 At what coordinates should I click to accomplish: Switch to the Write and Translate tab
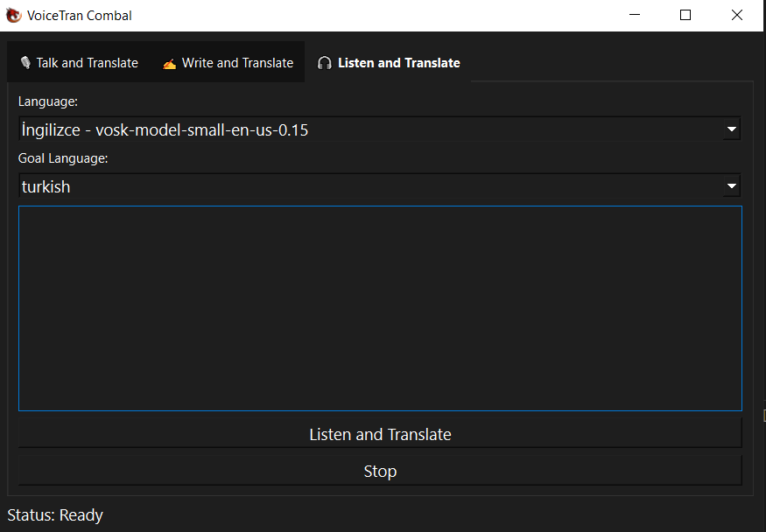point(228,62)
